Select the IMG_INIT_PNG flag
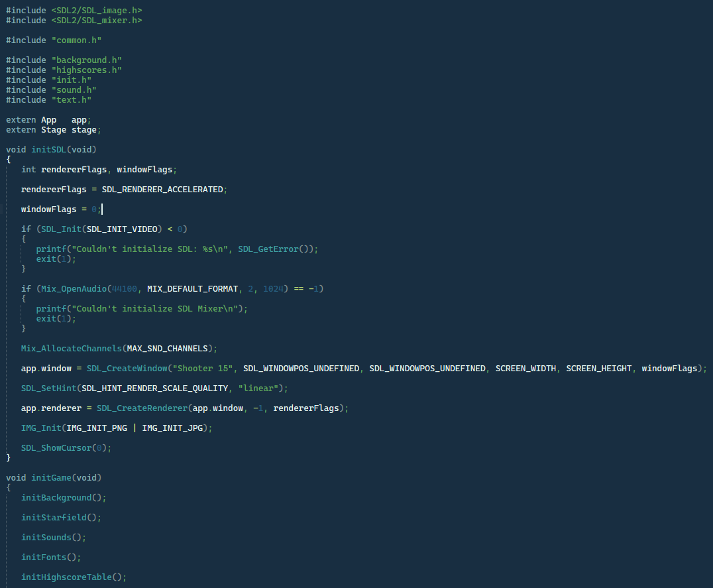 click(x=95, y=428)
